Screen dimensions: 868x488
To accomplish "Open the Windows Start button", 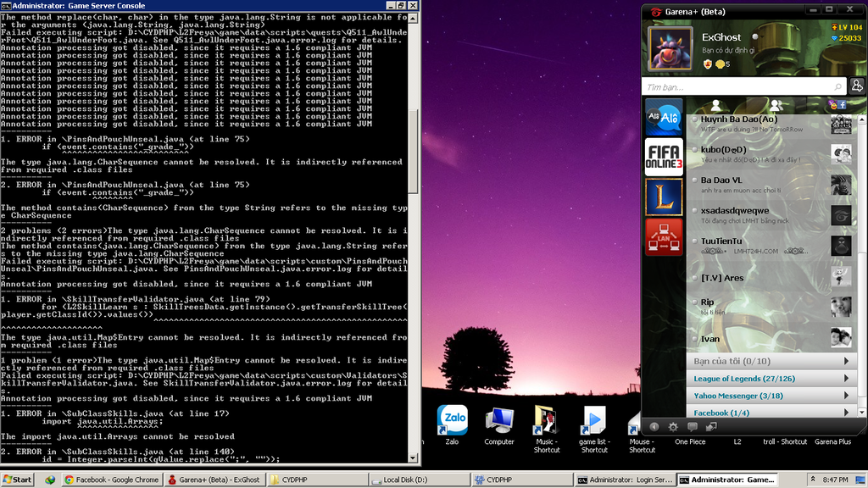I will click(x=17, y=480).
